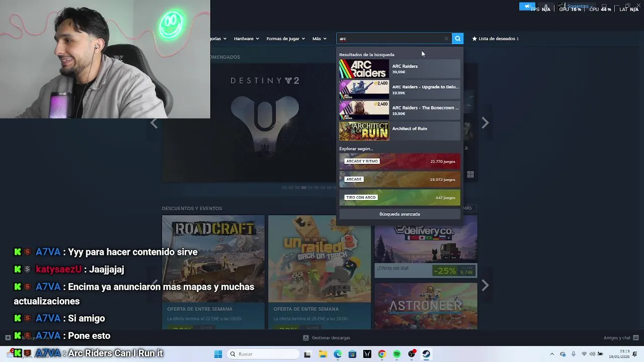Viewport: 644px width, 362px height.
Task: Open the clock showing 19/01/2026
Action: [x=618, y=354]
